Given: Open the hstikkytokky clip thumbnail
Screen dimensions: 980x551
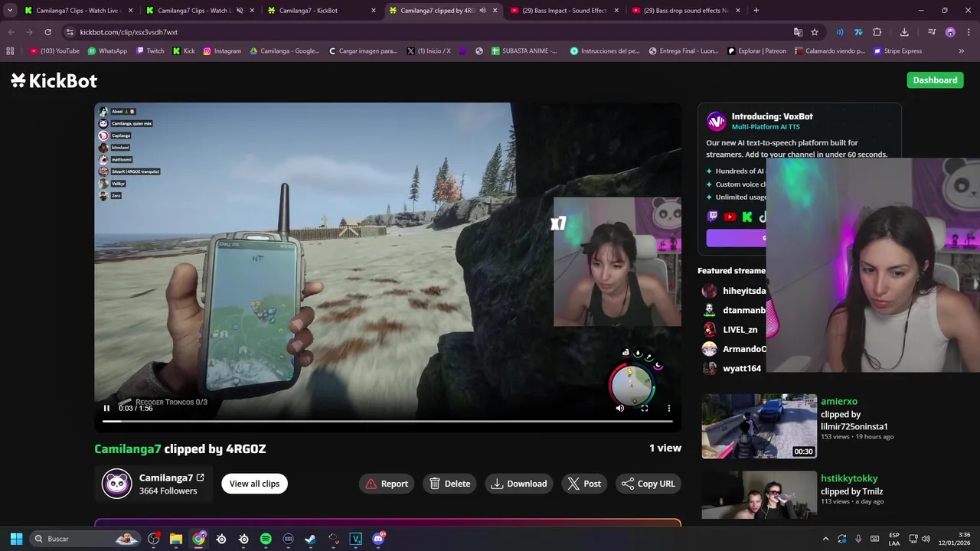Looking at the screenshot, I should [x=759, y=494].
